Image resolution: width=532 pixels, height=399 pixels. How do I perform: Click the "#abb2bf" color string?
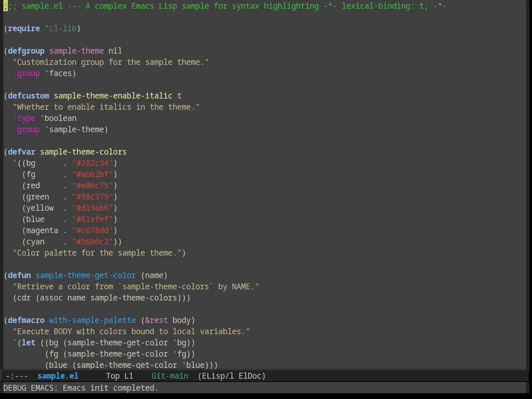92,174
